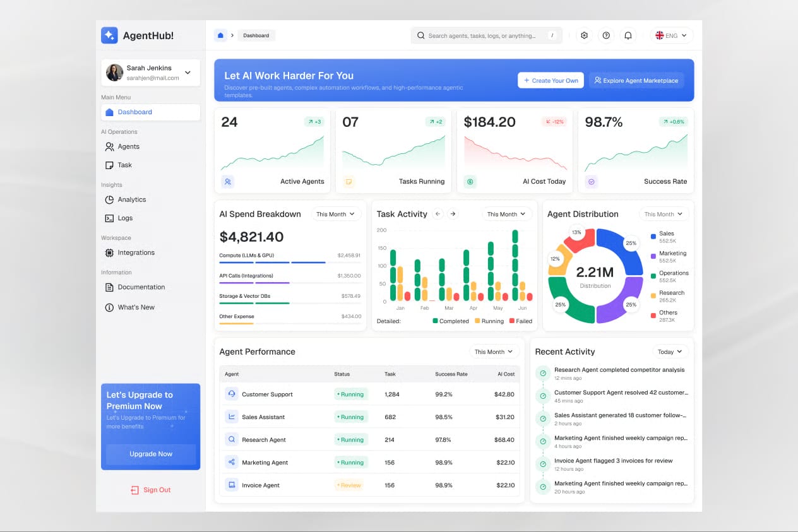798x532 pixels.
Task: Click the UK flag icon
Action: click(660, 35)
